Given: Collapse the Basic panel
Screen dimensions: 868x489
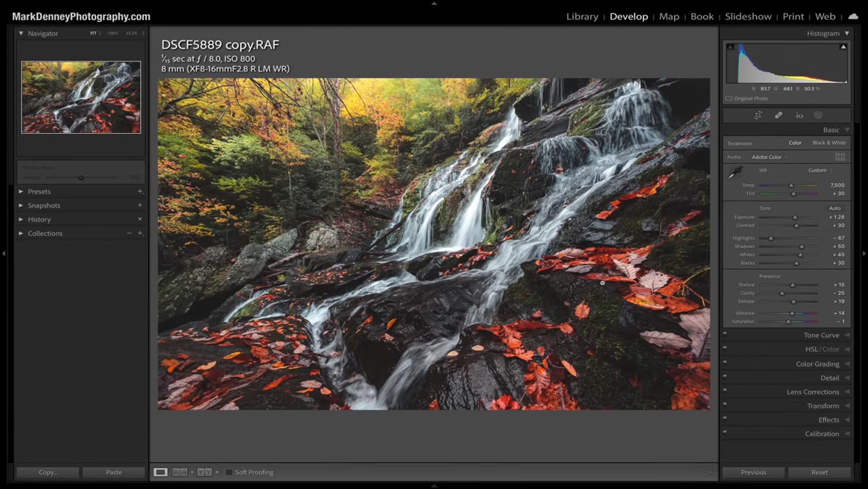Looking at the screenshot, I should click(x=847, y=130).
